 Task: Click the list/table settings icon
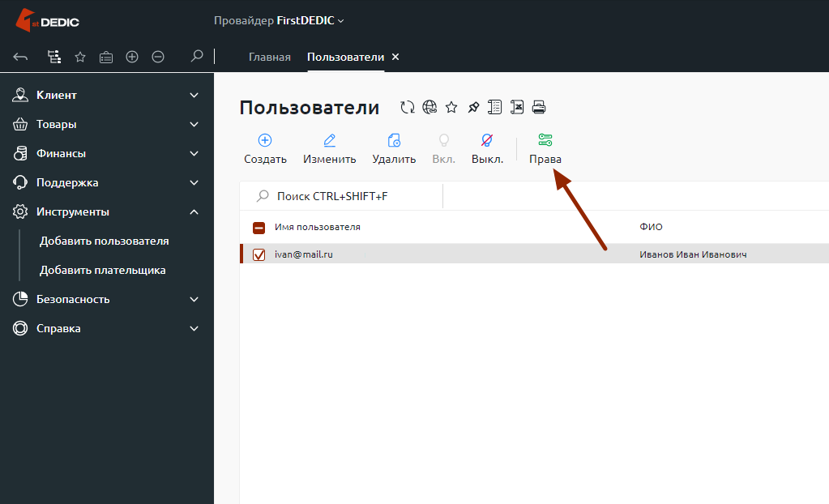pyautogui.click(x=495, y=107)
